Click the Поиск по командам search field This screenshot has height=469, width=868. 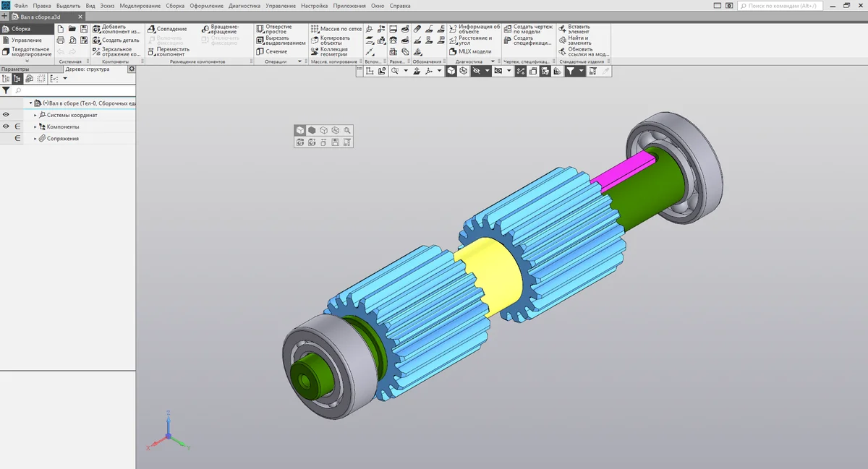tap(781, 6)
